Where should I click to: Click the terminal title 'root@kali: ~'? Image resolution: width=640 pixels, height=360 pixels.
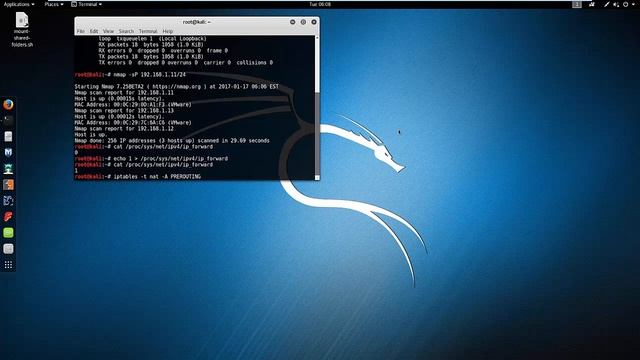point(197,22)
